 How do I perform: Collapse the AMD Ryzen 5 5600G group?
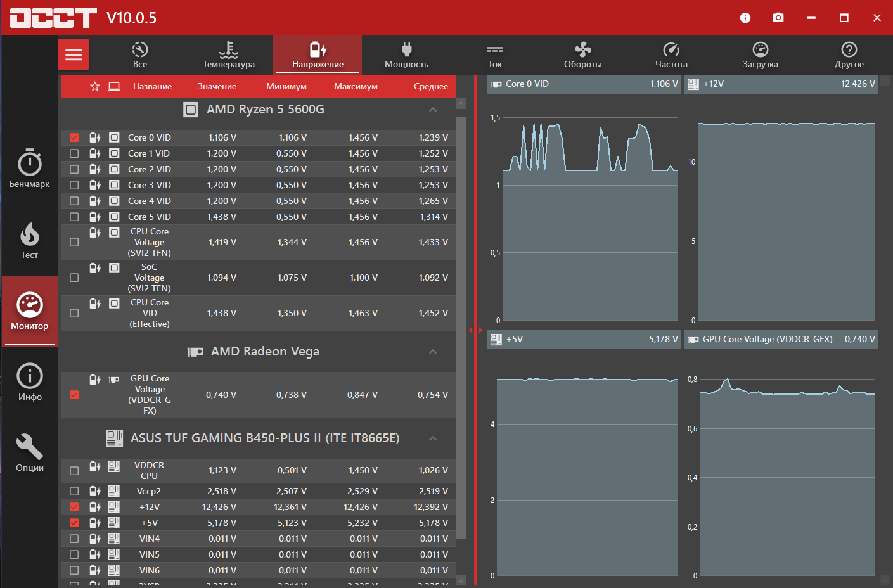tap(433, 110)
